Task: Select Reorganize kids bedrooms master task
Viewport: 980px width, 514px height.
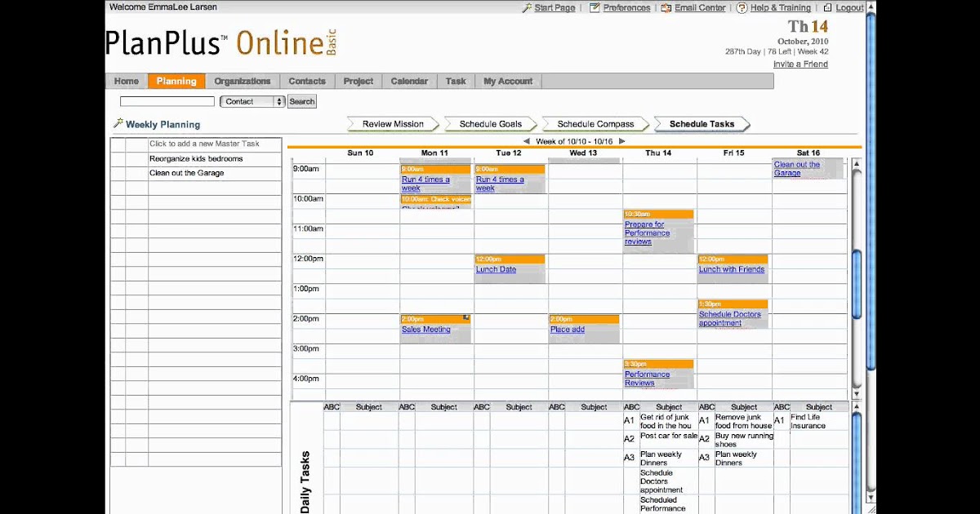Action: [x=196, y=159]
